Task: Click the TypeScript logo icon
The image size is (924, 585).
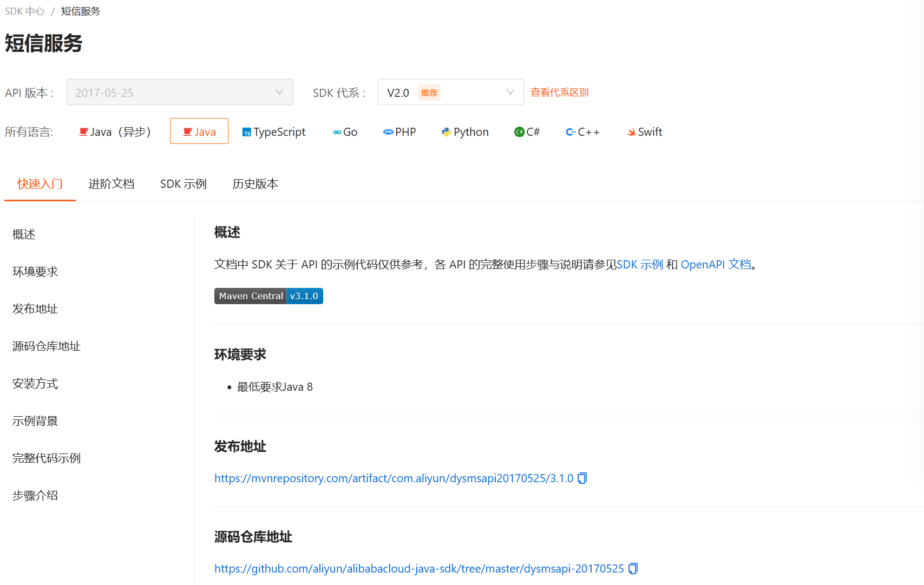Action: point(247,133)
